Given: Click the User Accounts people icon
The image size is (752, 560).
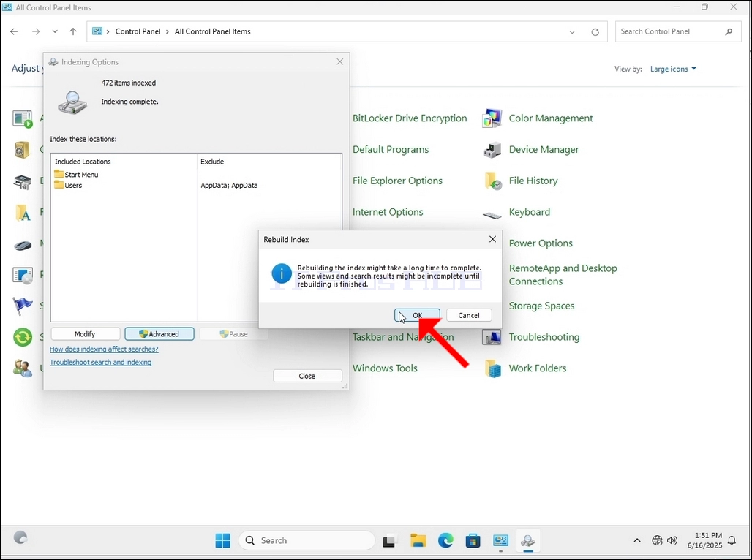Looking at the screenshot, I should (x=23, y=368).
